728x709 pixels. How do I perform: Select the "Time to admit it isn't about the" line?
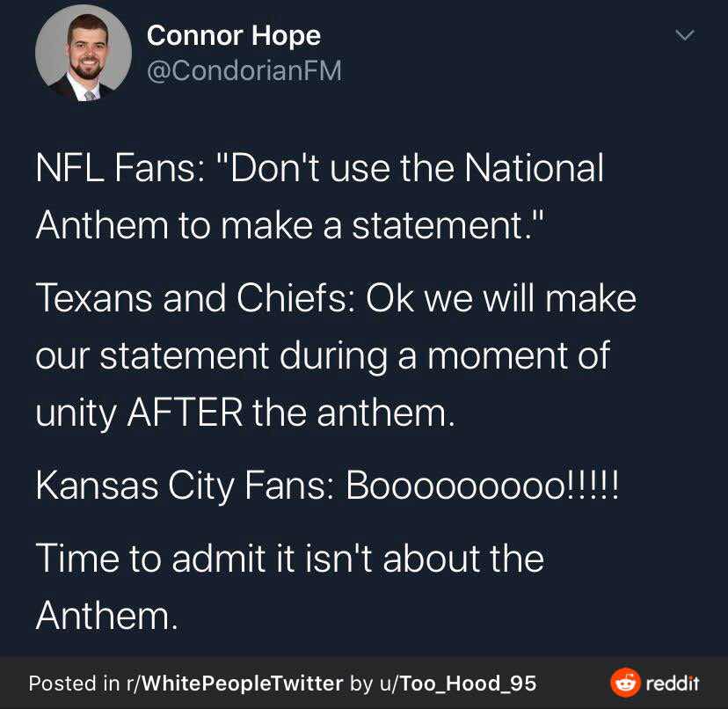point(290,558)
